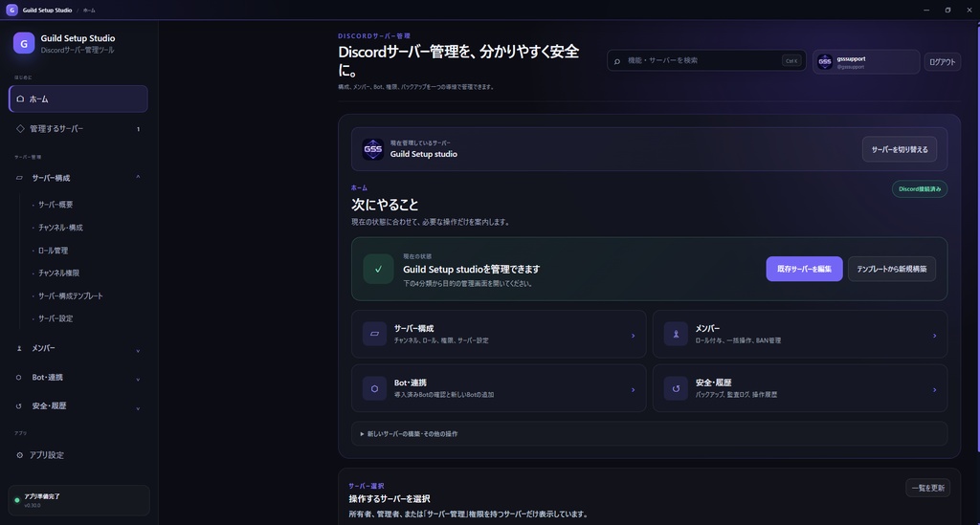Click the アプリ設定 gear icon
This screenshot has width=980, height=525.
click(20, 455)
